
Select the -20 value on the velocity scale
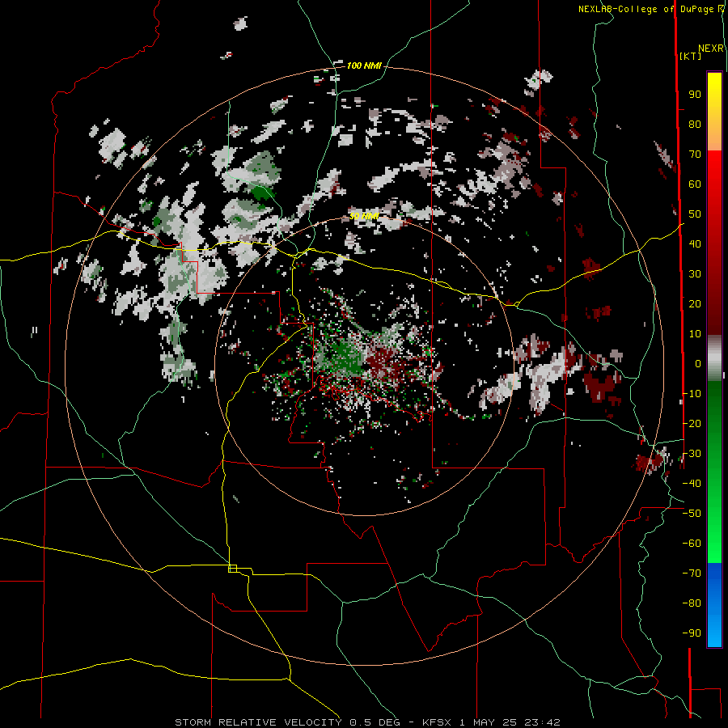692,424
